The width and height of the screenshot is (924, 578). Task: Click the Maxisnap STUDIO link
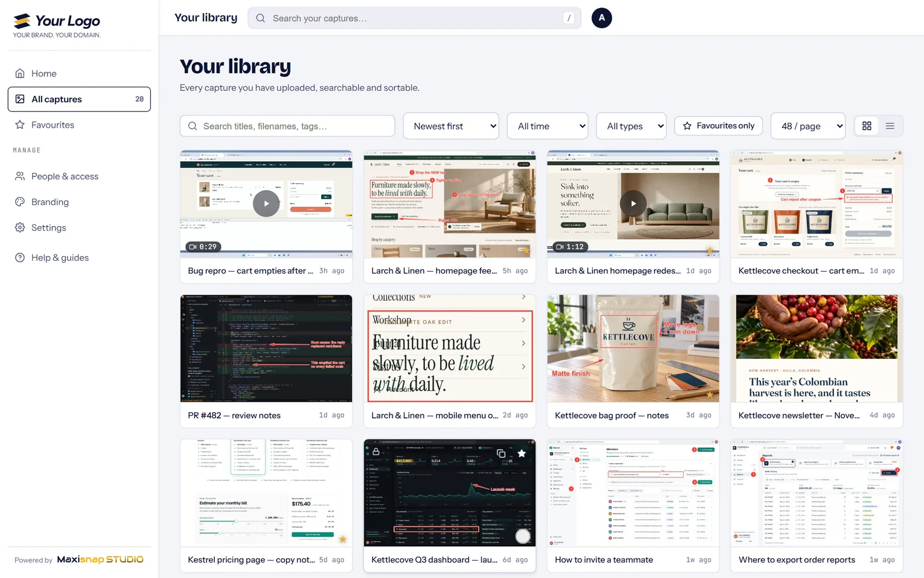click(100, 560)
